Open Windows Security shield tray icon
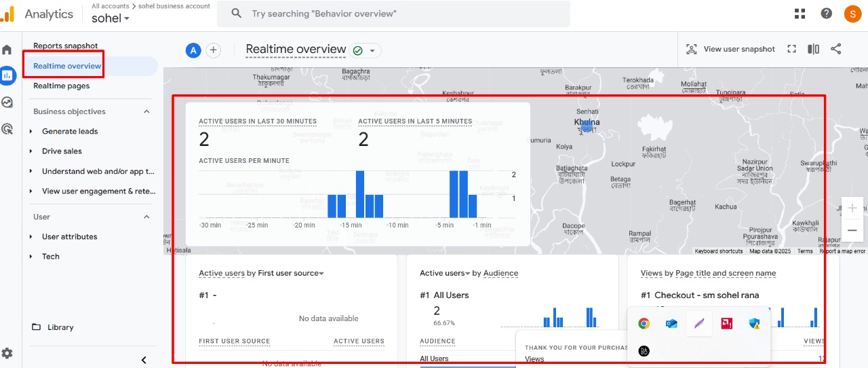This screenshot has width=868, height=368. (755, 324)
